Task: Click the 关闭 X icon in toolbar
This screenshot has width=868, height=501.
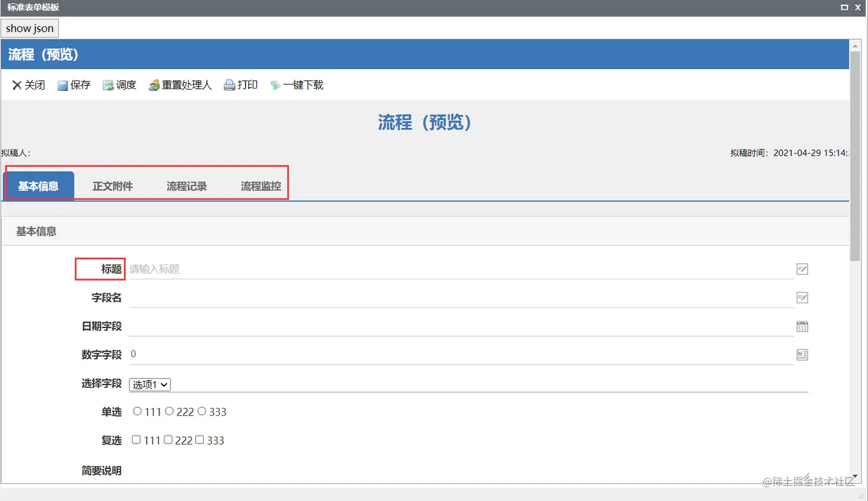Action: click(17, 85)
